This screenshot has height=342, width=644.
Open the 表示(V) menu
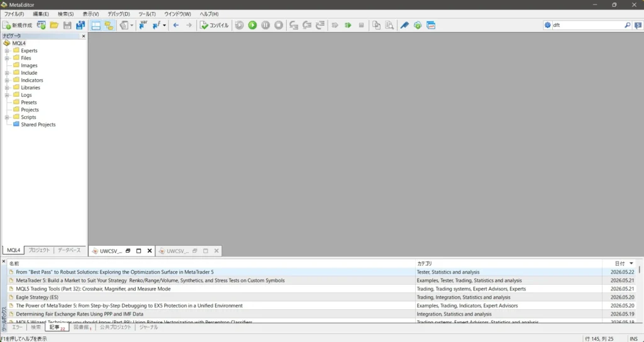pyautogui.click(x=91, y=14)
